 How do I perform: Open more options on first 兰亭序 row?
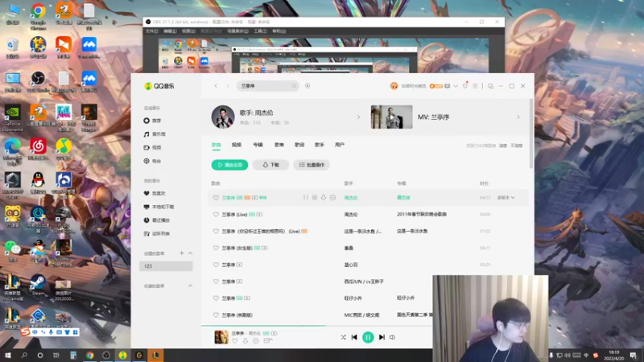[x=332, y=197]
